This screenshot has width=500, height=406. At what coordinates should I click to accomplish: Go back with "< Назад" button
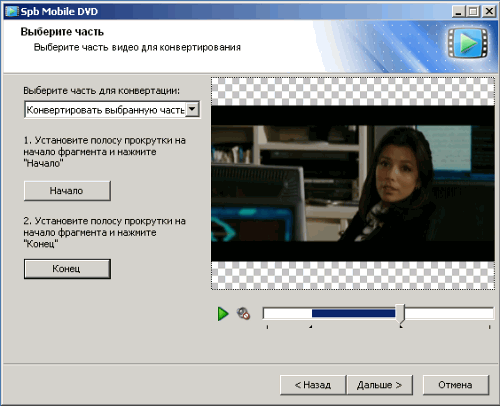pyautogui.click(x=313, y=385)
